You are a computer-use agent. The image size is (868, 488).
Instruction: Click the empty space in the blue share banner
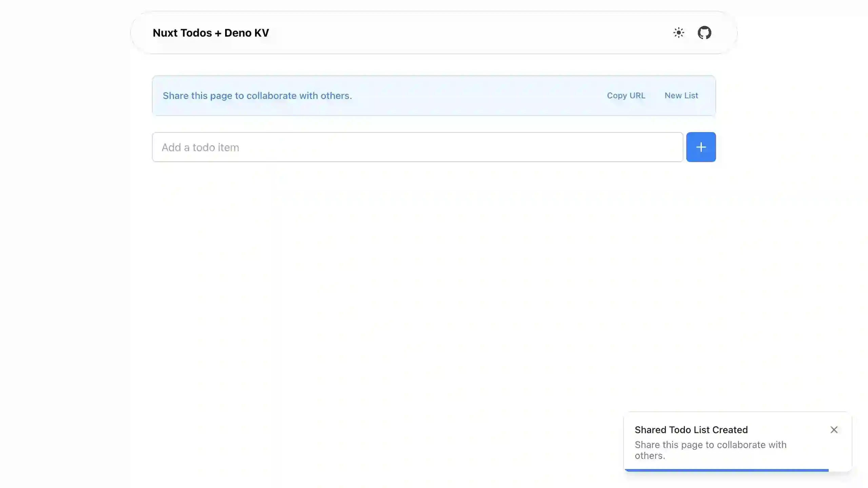tap(475, 96)
